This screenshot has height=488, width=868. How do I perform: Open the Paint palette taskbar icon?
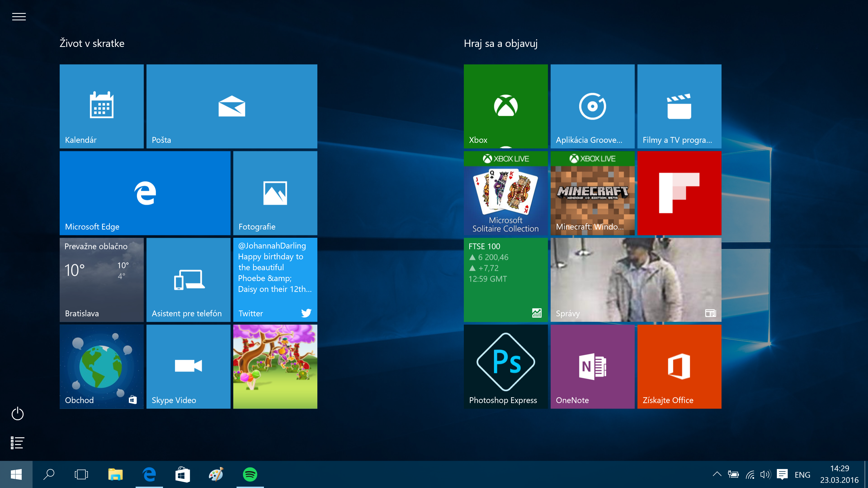[x=216, y=474]
